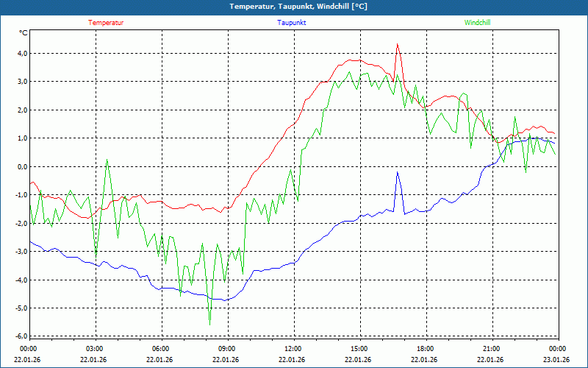588x368 pixels.
Task: Select the 18:00 time axis label
Action: [426, 349]
